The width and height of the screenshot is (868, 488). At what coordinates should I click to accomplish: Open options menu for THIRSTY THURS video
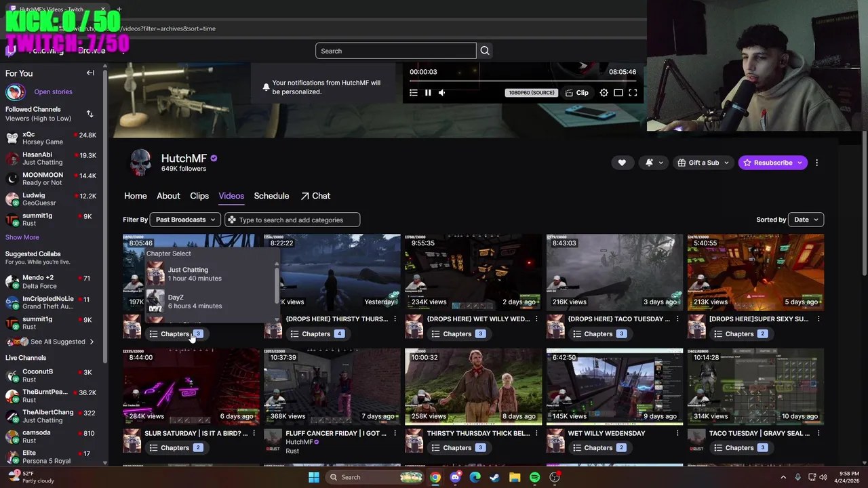pos(395,319)
